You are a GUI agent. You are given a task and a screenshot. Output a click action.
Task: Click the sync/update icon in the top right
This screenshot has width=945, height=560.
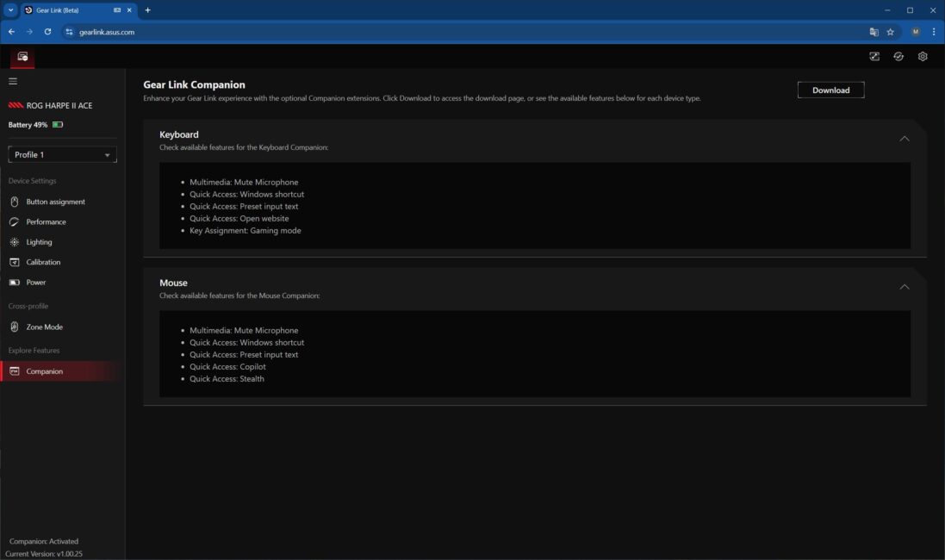point(898,57)
